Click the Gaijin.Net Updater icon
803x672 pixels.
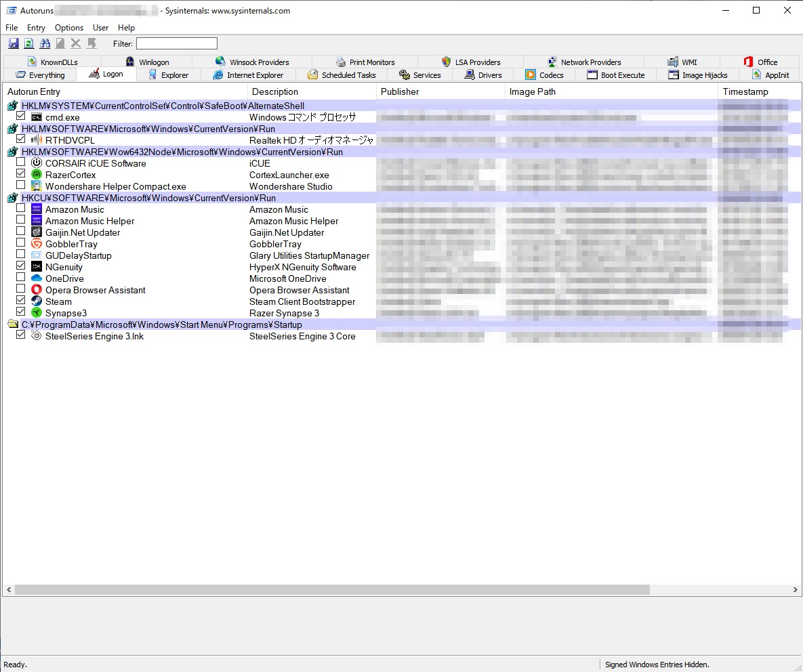click(37, 232)
